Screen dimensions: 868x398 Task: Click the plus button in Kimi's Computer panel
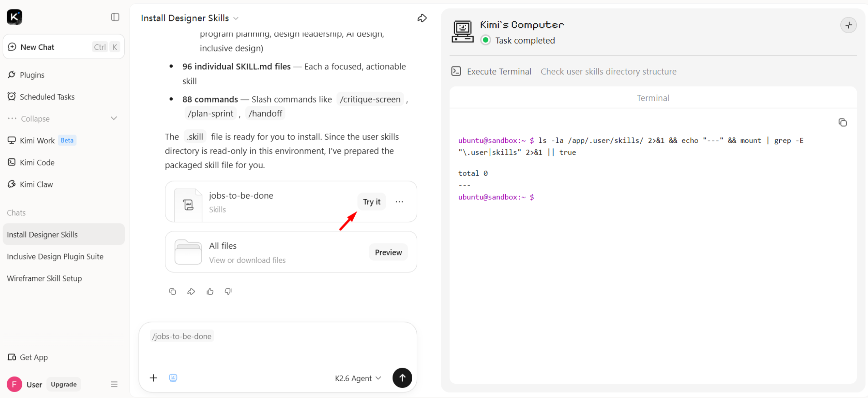click(848, 25)
